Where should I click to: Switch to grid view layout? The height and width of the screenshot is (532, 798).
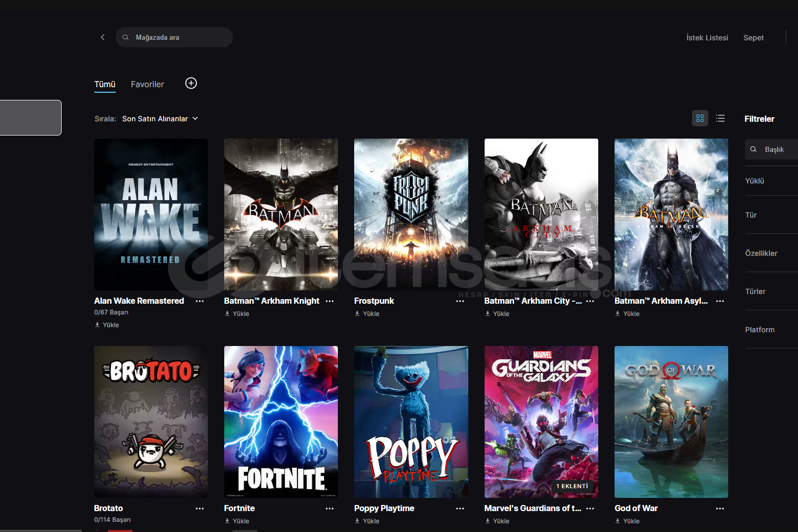tap(700, 118)
